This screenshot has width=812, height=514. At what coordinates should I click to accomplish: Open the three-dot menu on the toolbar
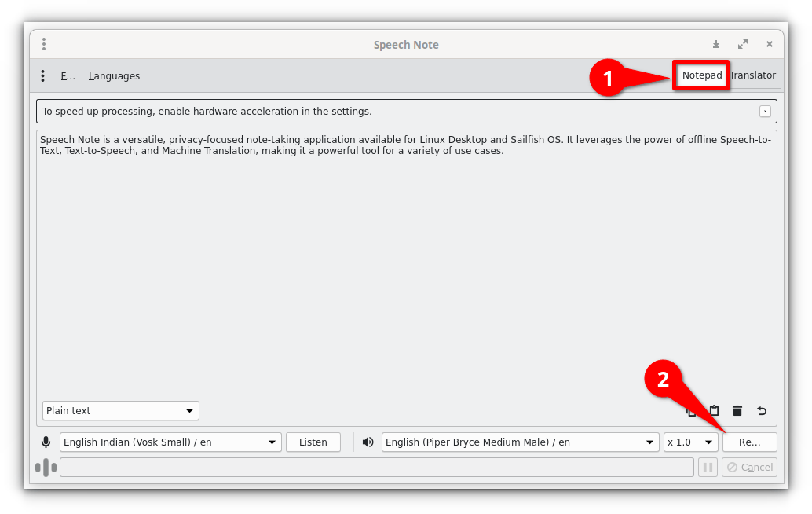tap(42, 75)
